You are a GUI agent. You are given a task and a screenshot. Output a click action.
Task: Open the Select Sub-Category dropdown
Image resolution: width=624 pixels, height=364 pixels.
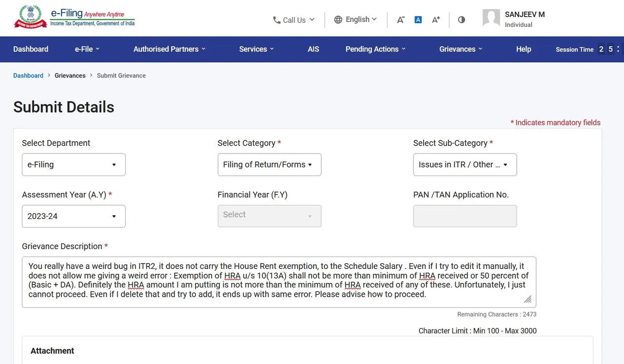point(465,165)
